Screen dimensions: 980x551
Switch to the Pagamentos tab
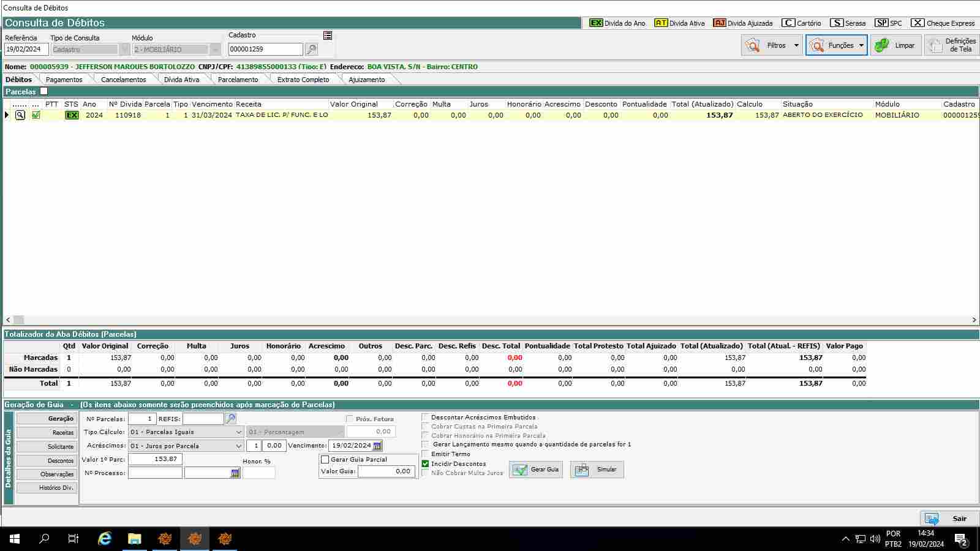64,80
